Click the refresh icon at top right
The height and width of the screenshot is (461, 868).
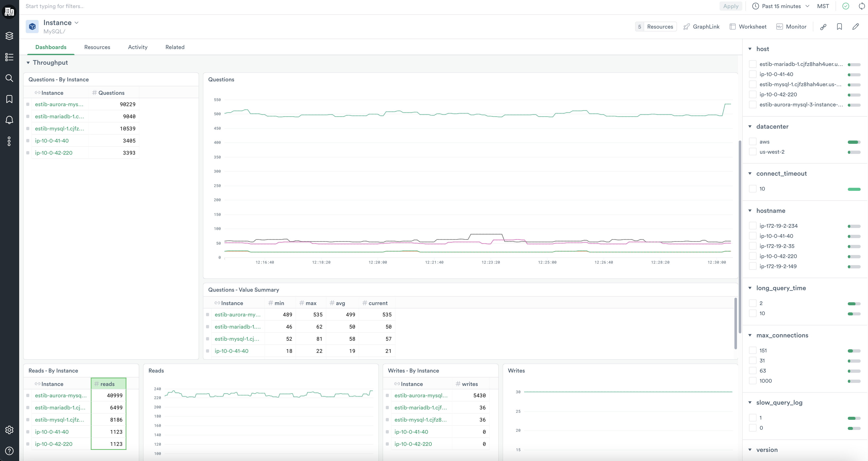click(862, 6)
